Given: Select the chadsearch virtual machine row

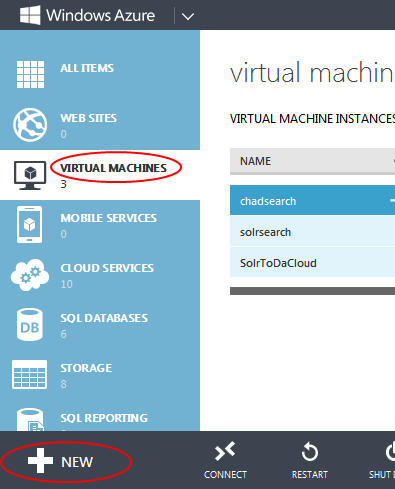Looking at the screenshot, I should click(x=312, y=201).
